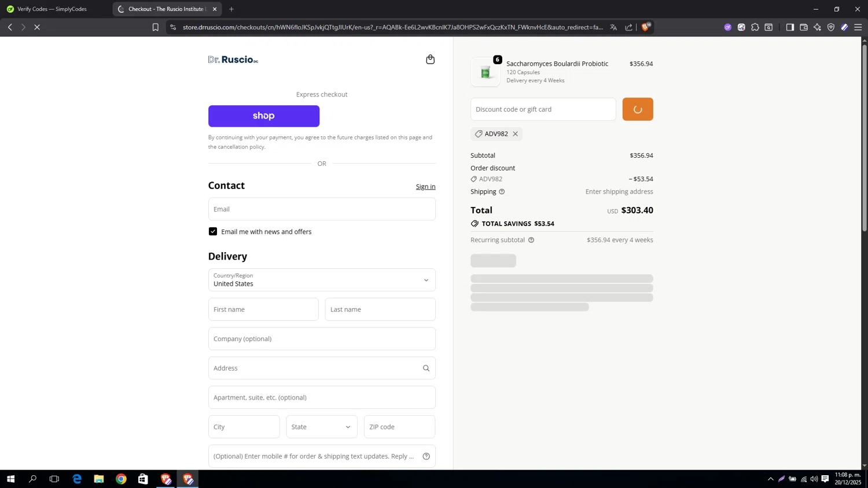Open the browser Extensions puzzle icon
This screenshot has width=868, height=488.
pos(755,27)
